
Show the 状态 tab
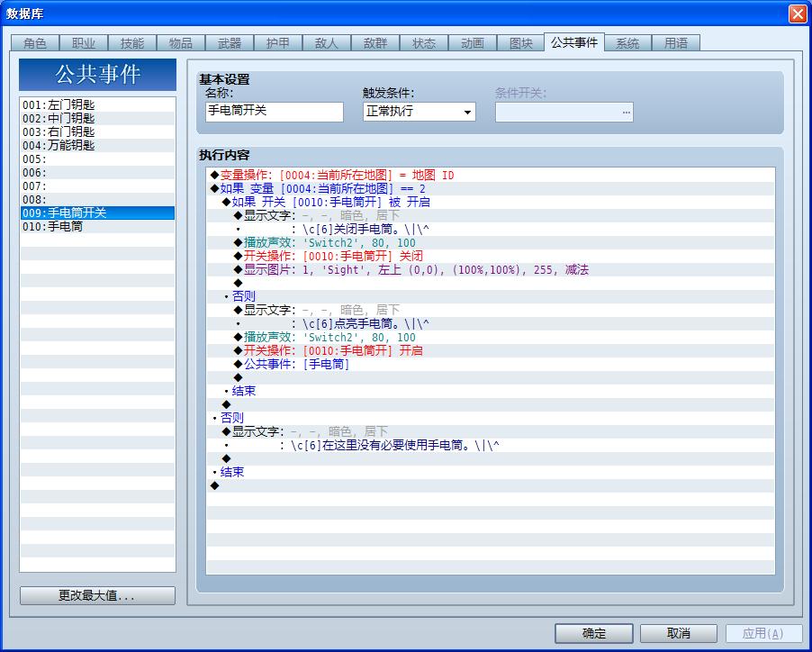(424, 43)
